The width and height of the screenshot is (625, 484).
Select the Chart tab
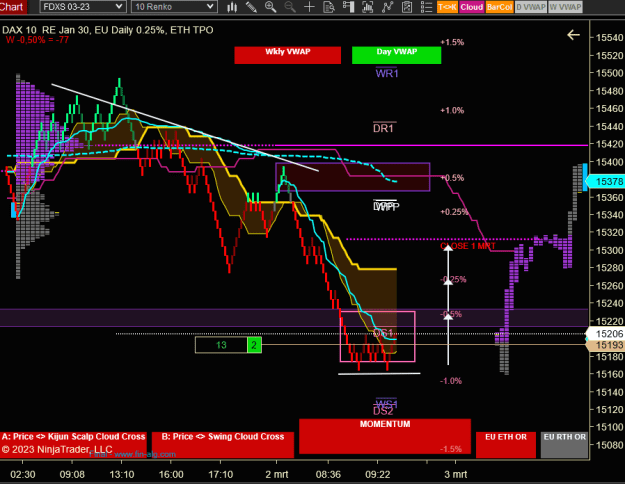tap(13, 7)
